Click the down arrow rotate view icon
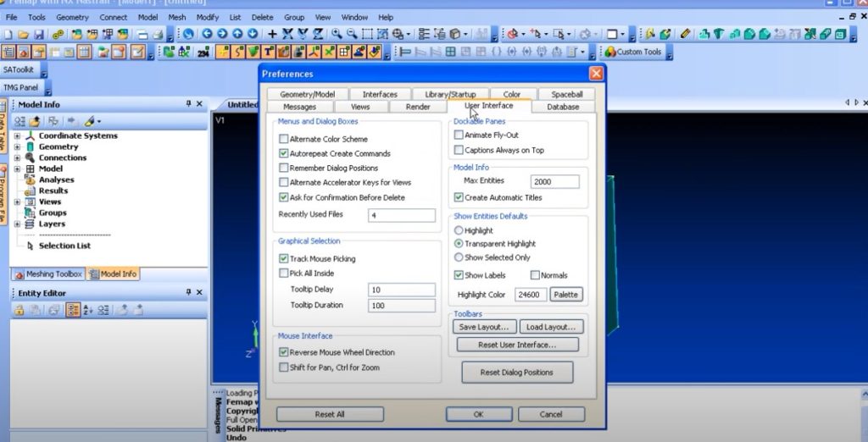The image size is (868, 442). pyautogui.click(x=252, y=35)
